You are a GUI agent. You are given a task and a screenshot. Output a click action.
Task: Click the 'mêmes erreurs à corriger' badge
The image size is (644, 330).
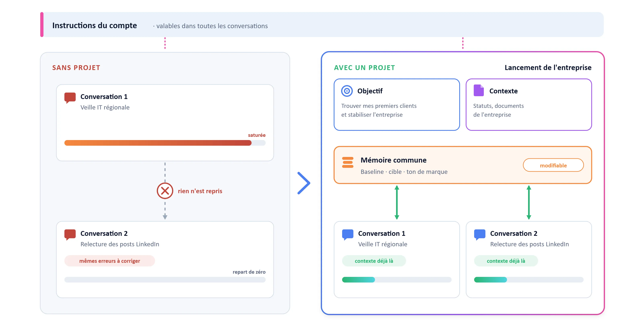coord(109,261)
